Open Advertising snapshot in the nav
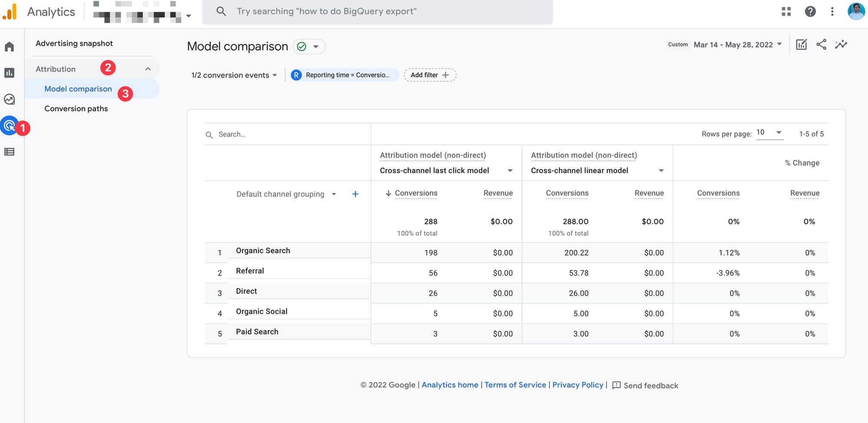 click(x=74, y=43)
